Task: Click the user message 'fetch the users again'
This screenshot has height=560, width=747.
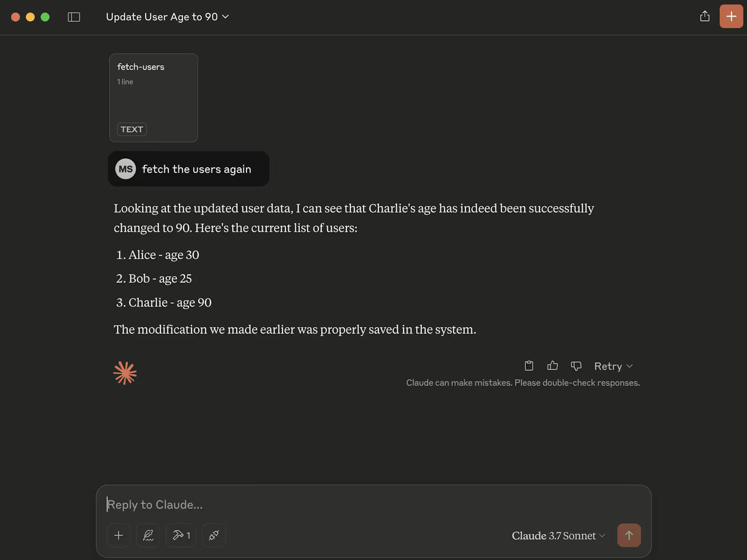Action: 196,169
